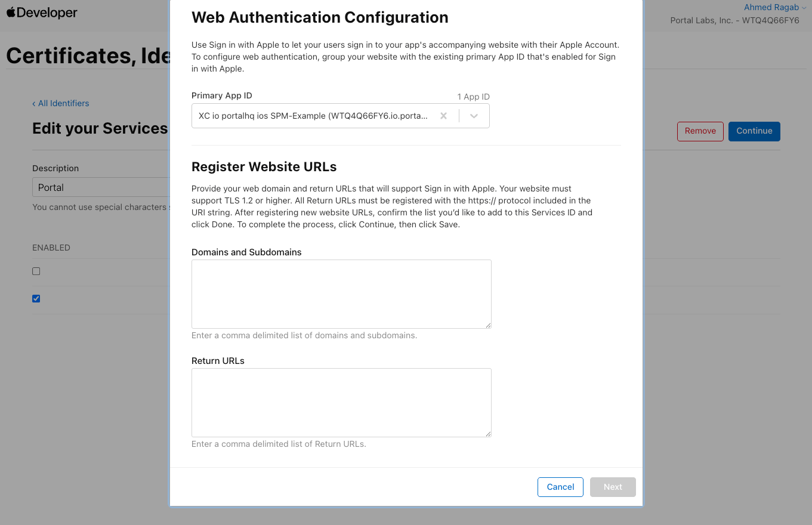Screen dimensions: 812x525
Task: Focus the Domains and Subdomains text area
Action: point(341,294)
